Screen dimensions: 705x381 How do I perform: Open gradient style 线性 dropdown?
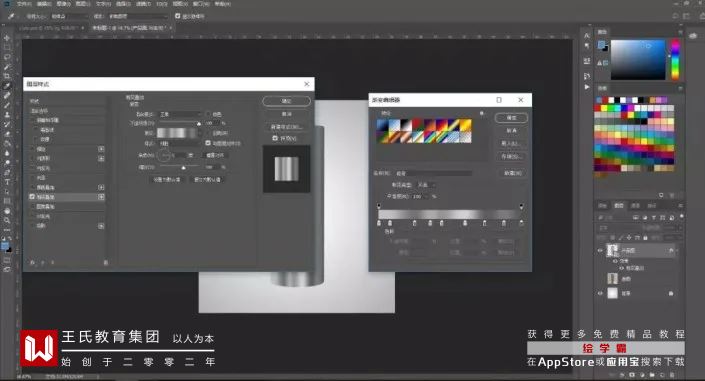(180, 143)
